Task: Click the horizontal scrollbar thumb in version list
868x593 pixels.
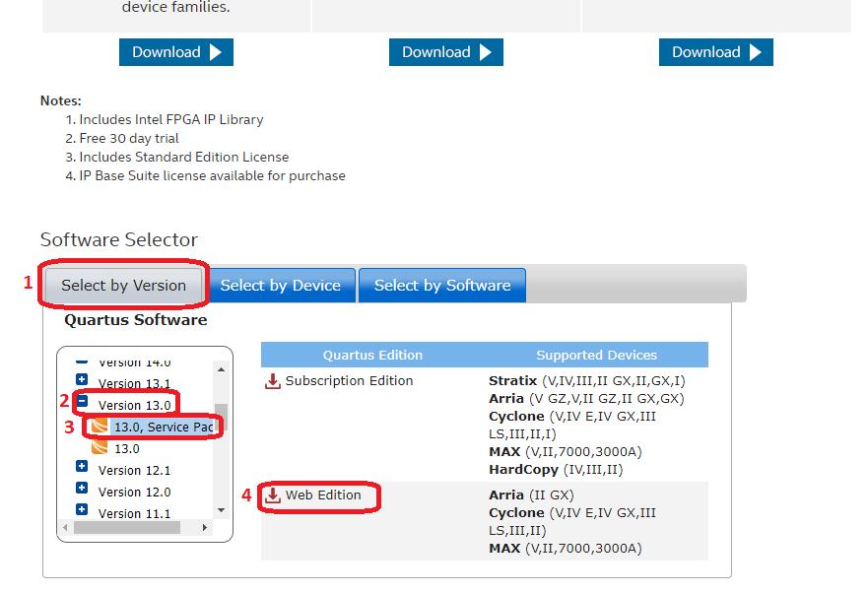Action: pyautogui.click(x=127, y=528)
